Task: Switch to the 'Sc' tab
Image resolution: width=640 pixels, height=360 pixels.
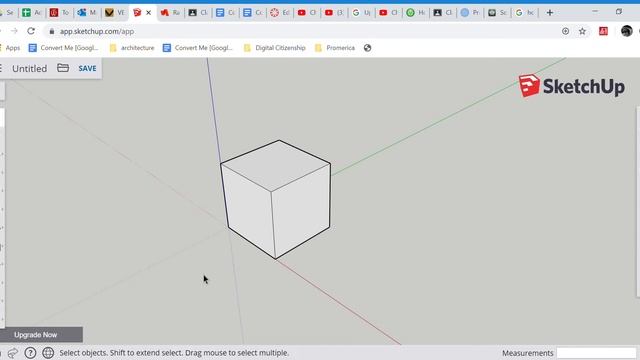Action: 498,13
